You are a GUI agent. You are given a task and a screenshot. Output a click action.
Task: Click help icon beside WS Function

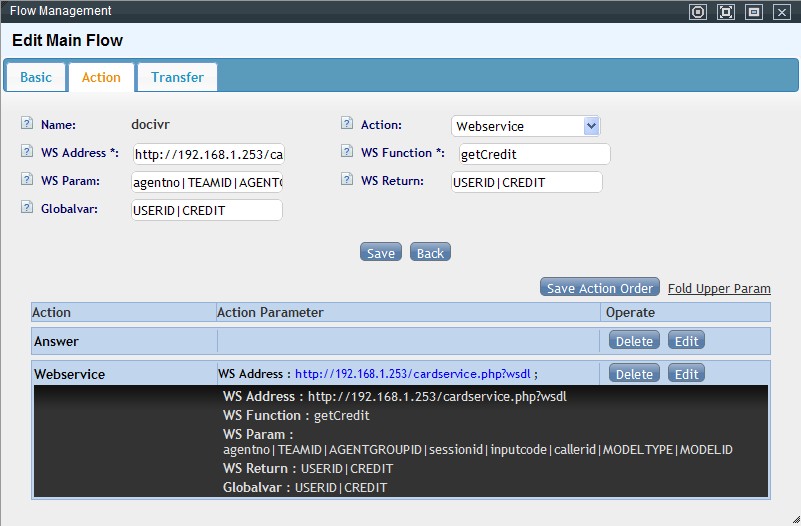[x=347, y=153]
